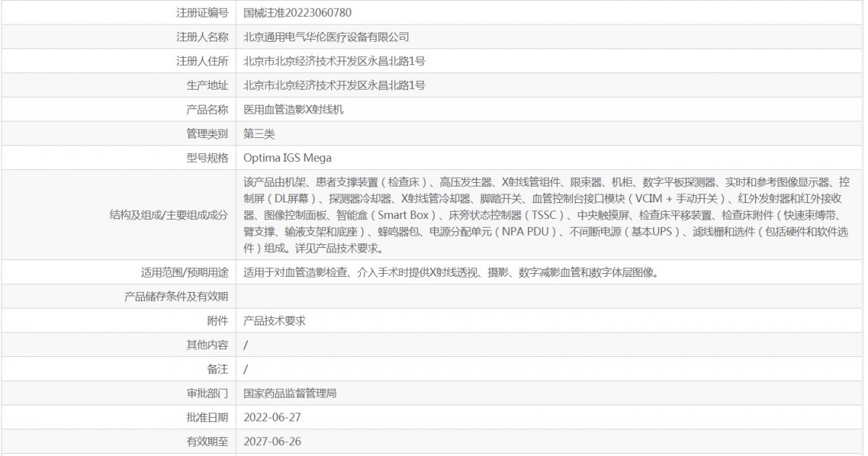This screenshot has width=868, height=456.
Task: Select company name 北京通用电气华伦医疗设备有限公司
Action: pyautogui.click(x=326, y=37)
